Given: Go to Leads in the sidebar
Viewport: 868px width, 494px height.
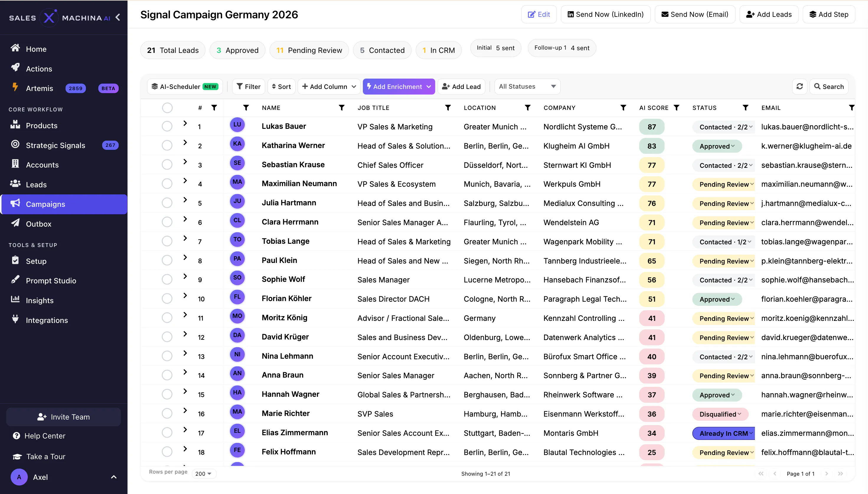Looking at the screenshot, I should pos(64,185).
